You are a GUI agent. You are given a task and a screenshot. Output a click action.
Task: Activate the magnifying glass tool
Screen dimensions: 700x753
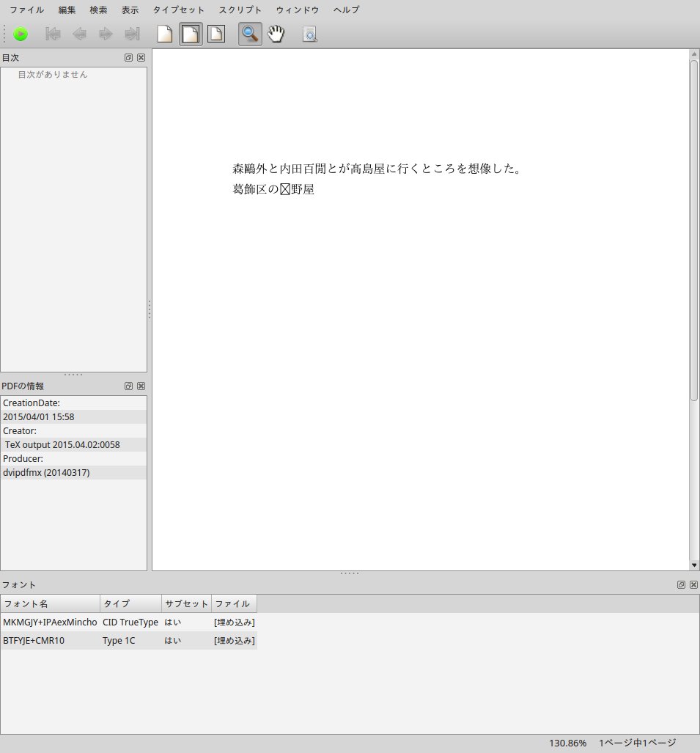(250, 34)
